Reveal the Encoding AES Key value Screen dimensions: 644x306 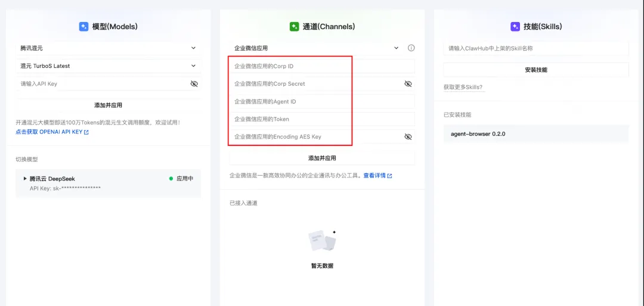point(408,136)
